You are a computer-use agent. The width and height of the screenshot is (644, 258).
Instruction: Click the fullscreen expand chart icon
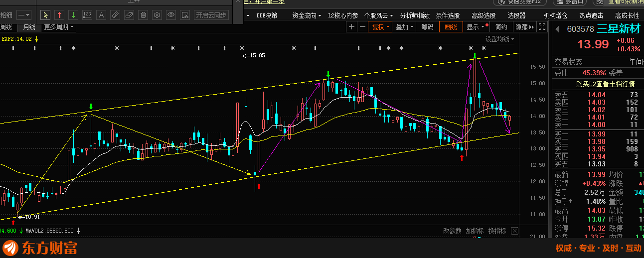point(542,27)
